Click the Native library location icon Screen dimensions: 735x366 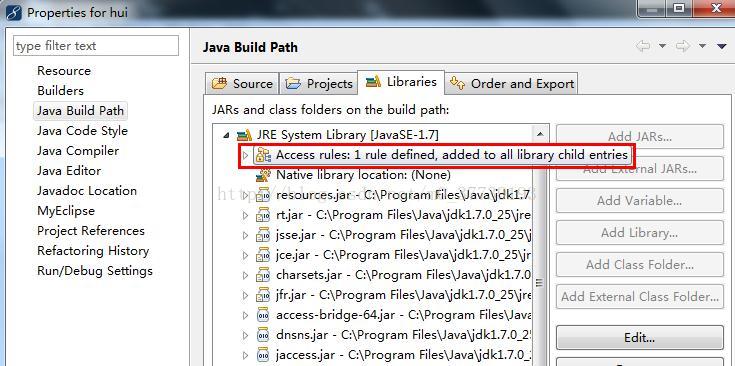coord(263,175)
